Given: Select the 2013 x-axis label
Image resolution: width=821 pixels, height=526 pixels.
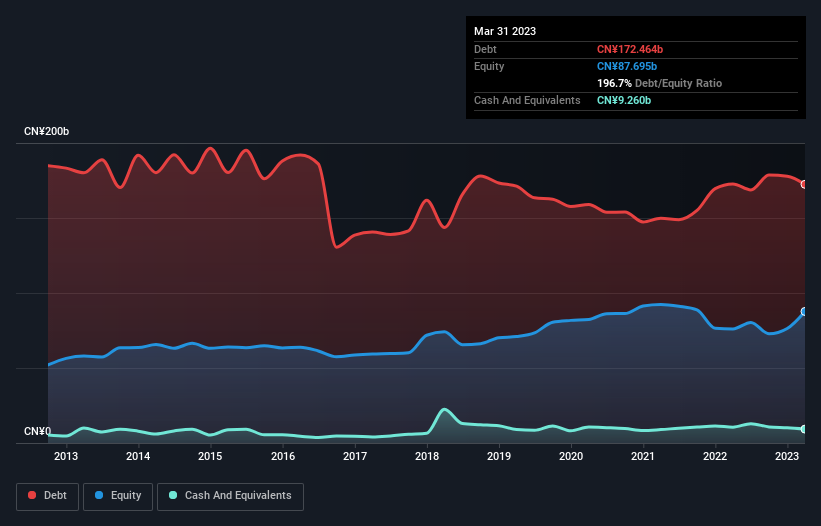Looking at the screenshot, I should coord(66,456).
